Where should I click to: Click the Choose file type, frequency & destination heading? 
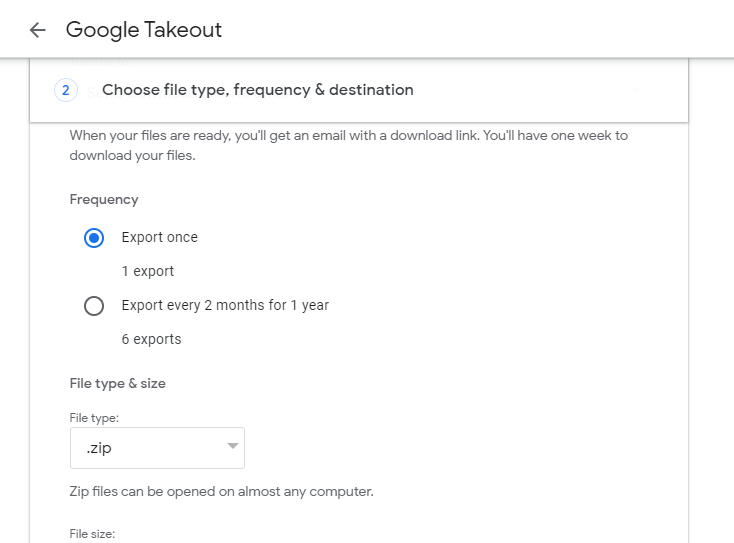(257, 89)
